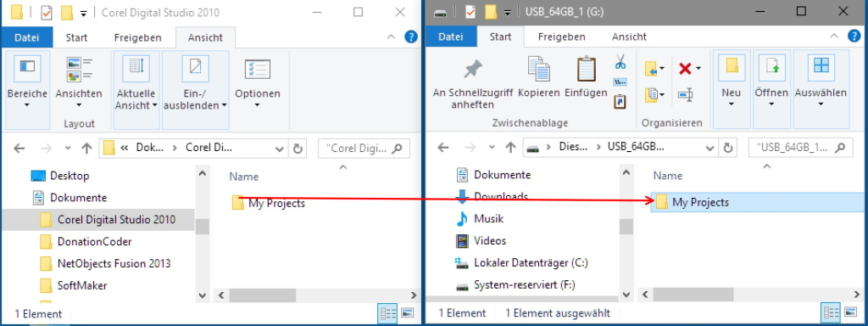
Task: Click search box in USB_64GB_1 window
Action: coord(800,148)
